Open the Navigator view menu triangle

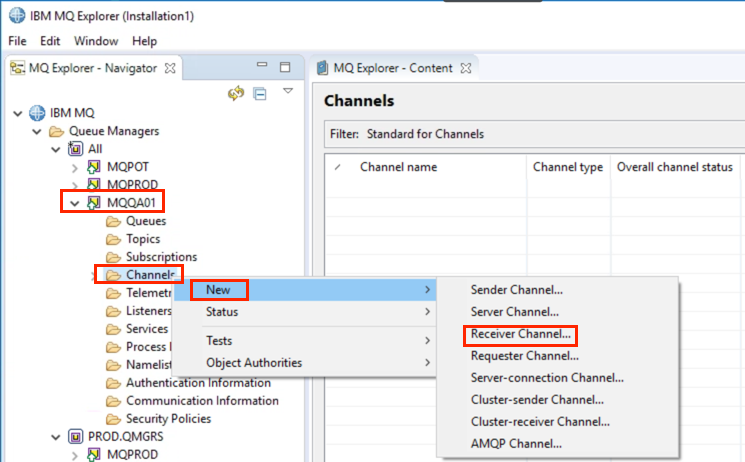click(x=288, y=90)
